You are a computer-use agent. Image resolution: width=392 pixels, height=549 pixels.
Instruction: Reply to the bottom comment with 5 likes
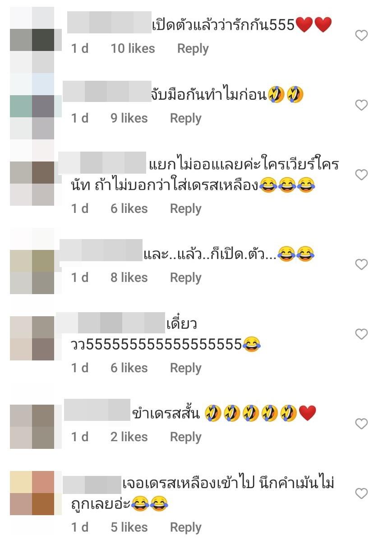[185, 527]
